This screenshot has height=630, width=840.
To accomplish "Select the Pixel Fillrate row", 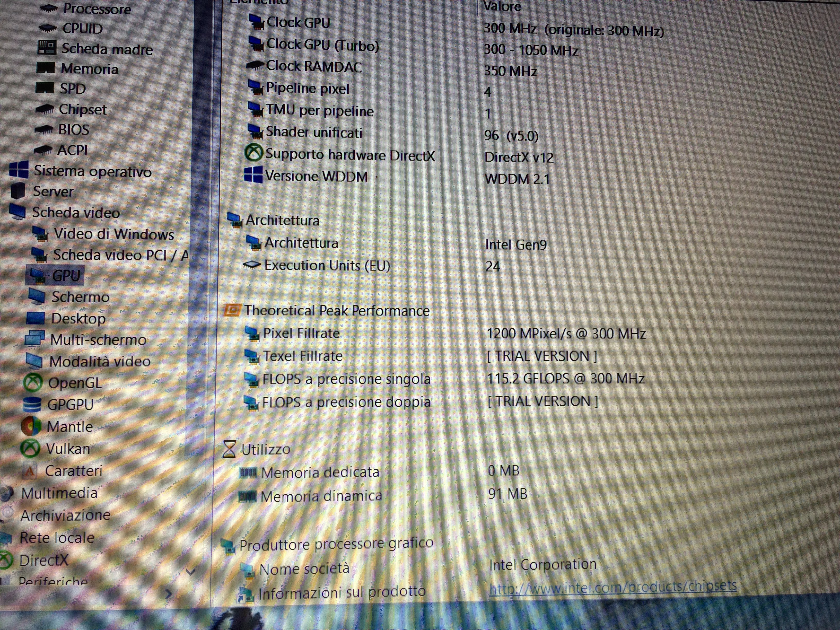I will pos(445,334).
